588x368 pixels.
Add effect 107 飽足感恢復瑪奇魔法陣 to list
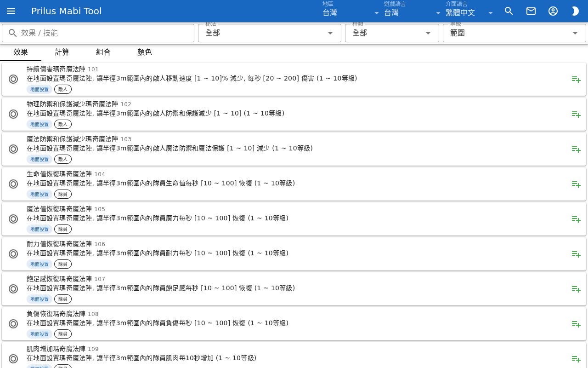(x=576, y=289)
